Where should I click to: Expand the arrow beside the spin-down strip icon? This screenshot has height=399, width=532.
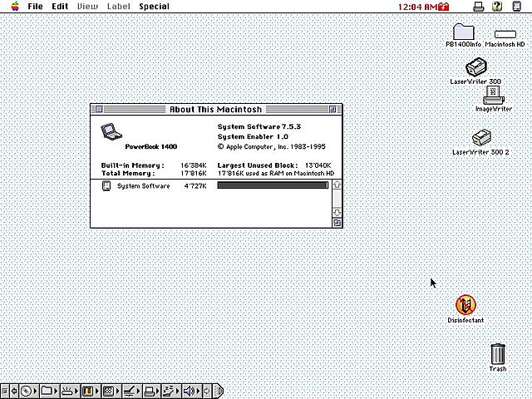(x=76, y=392)
